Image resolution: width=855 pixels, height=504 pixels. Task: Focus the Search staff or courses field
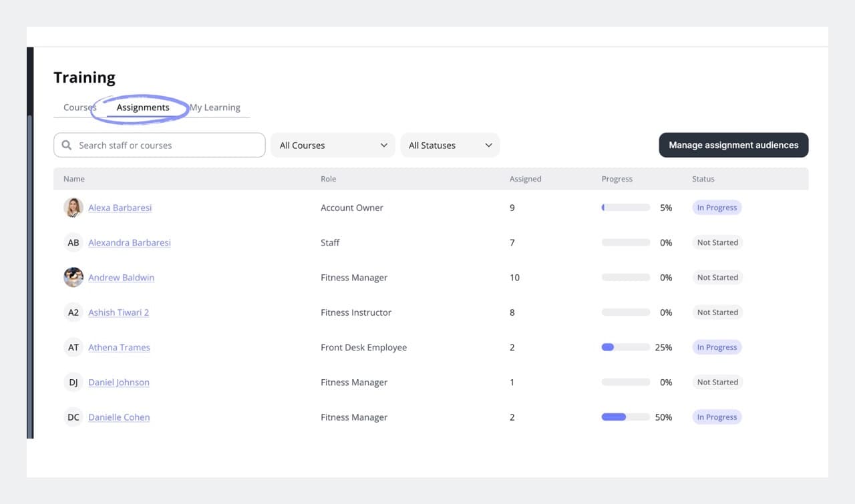click(x=160, y=145)
